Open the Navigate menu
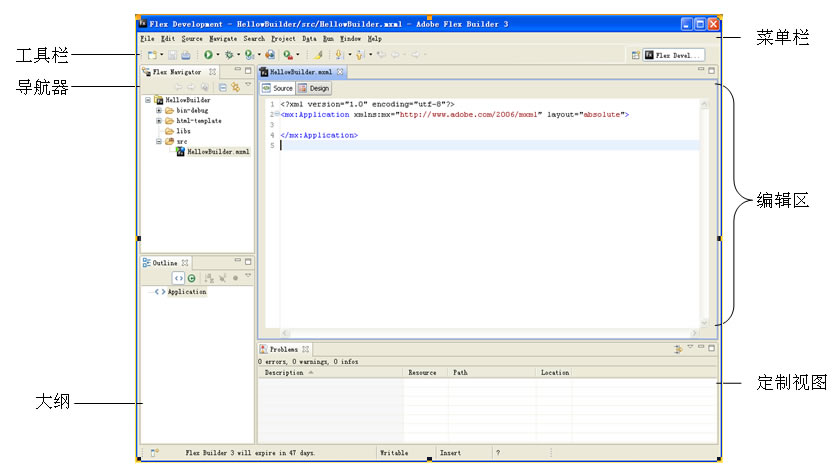Image resolution: width=833 pixels, height=474 pixels. [223, 39]
